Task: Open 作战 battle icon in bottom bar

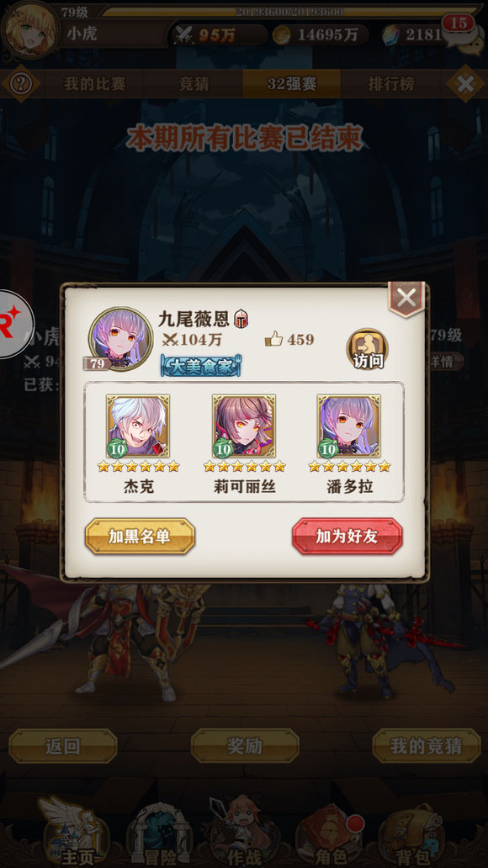Action: (244, 832)
